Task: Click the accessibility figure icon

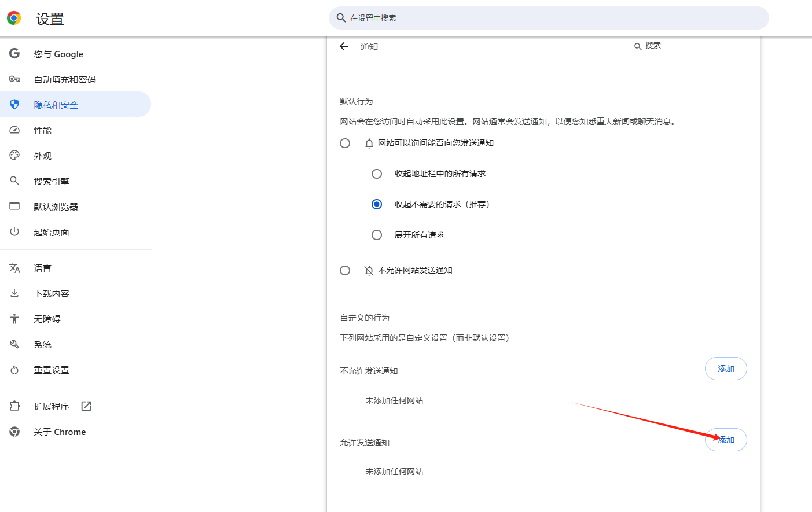Action: pos(14,319)
